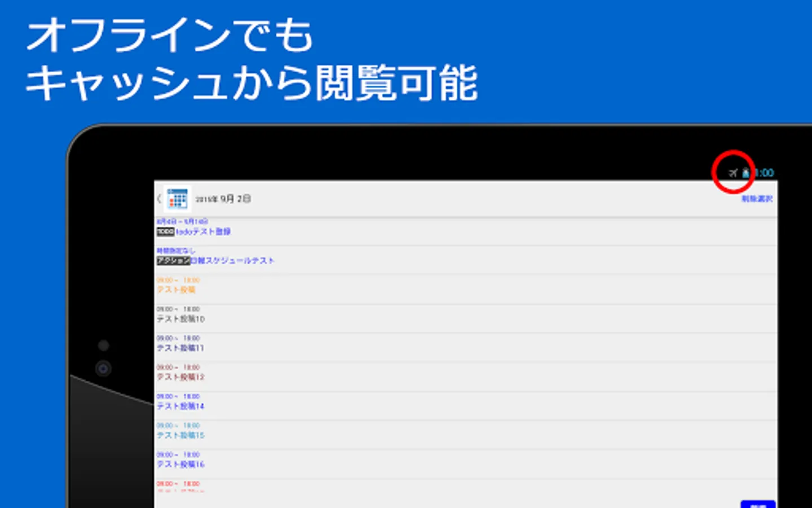The width and height of the screenshot is (812, 508).
Task: Select the time range above テスト投稿12
Action: coord(178,367)
